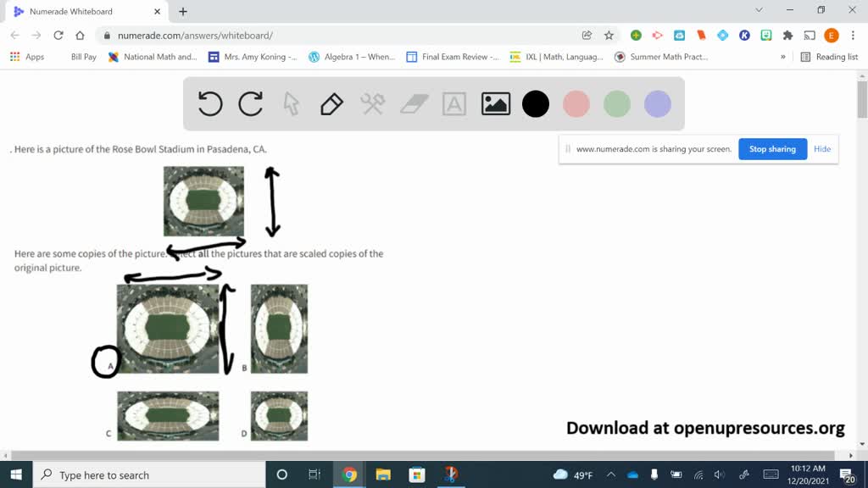Select the text box tool
This screenshot has width=868, height=488.
click(x=454, y=104)
